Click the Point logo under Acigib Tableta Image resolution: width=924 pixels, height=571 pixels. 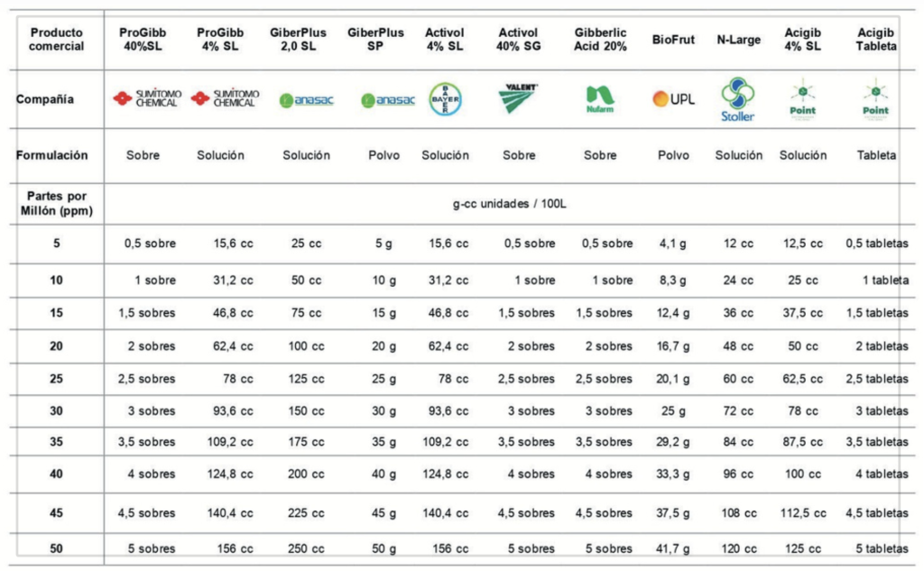click(x=874, y=99)
